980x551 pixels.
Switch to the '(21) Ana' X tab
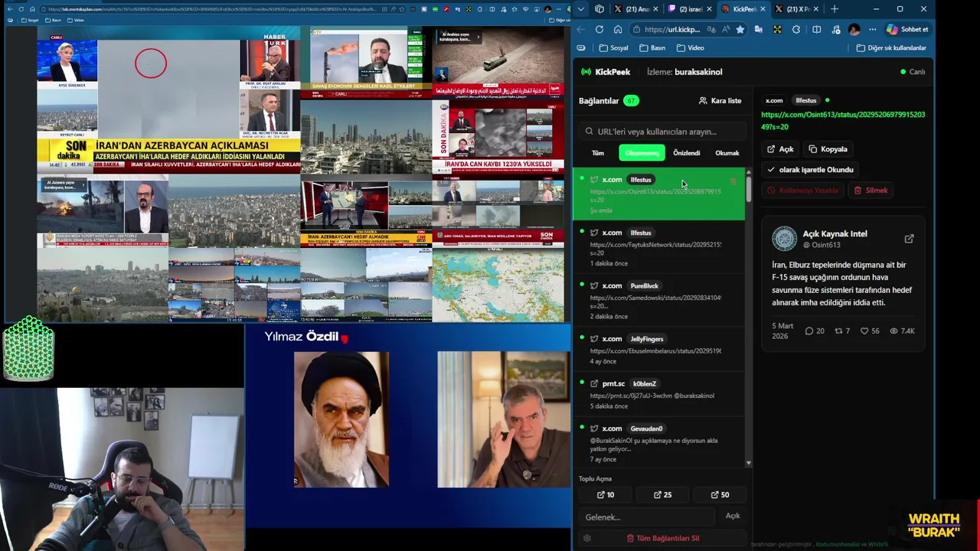635,9
